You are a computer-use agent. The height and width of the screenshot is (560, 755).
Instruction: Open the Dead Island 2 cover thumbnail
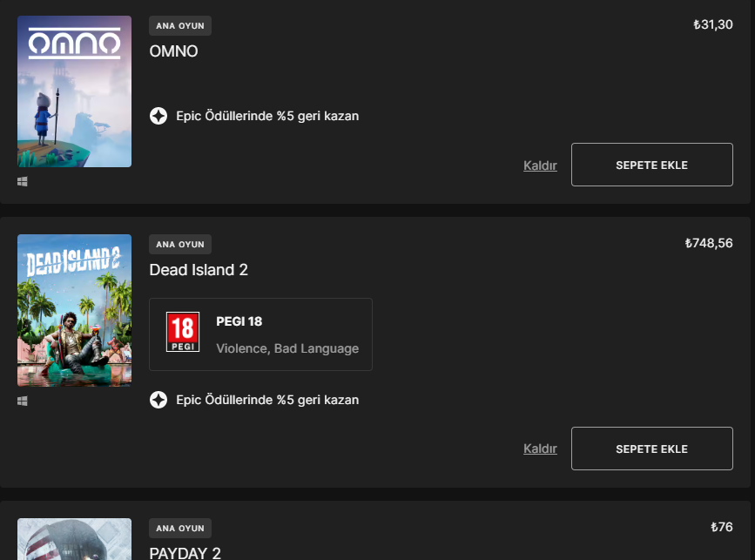click(x=74, y=310)
